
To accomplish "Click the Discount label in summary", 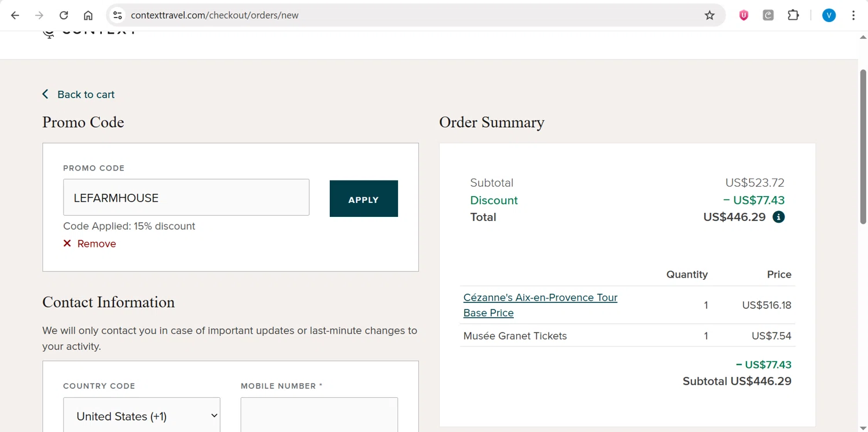I will pos(494,200).
